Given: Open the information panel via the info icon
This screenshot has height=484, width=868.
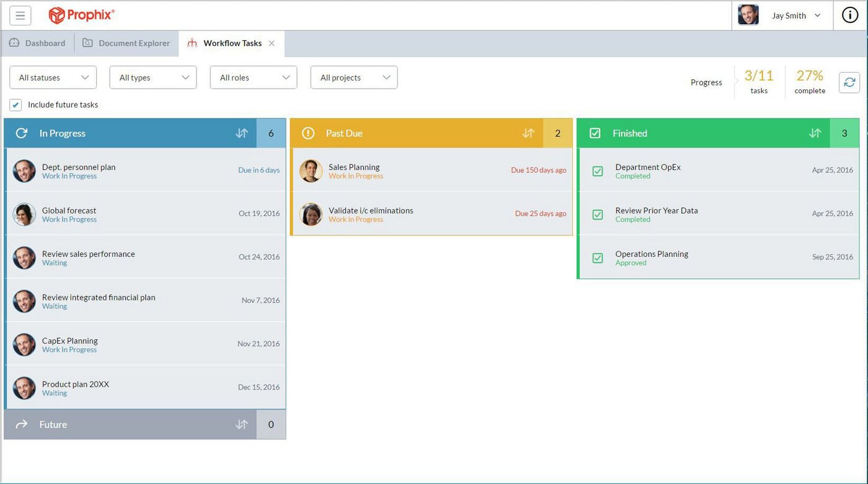Looking at the screenshot, I should (x=849, y=15).
